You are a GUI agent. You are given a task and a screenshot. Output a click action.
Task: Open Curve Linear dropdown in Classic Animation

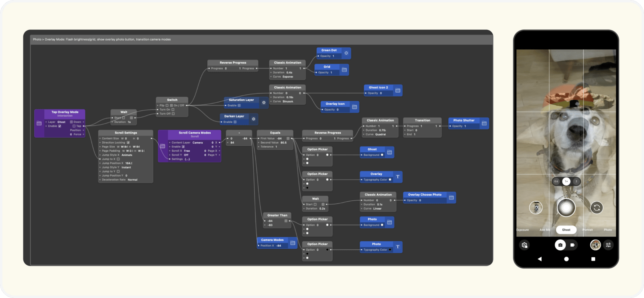click(x=377, y=209)
